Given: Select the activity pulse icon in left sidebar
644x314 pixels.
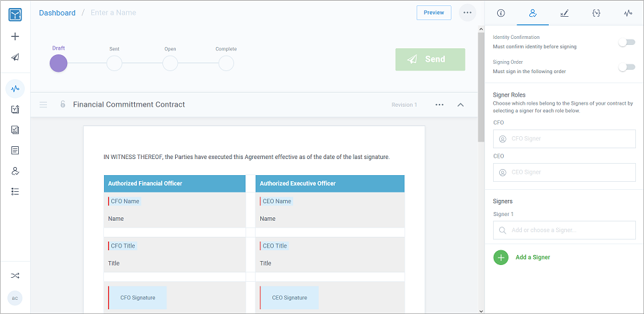Looking at the screenshot, I should [15, 89].
